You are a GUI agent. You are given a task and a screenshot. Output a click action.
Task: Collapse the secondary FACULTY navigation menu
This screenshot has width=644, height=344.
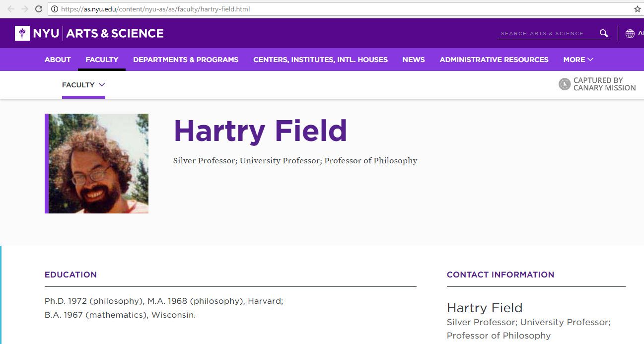click(x=83, y=85)
